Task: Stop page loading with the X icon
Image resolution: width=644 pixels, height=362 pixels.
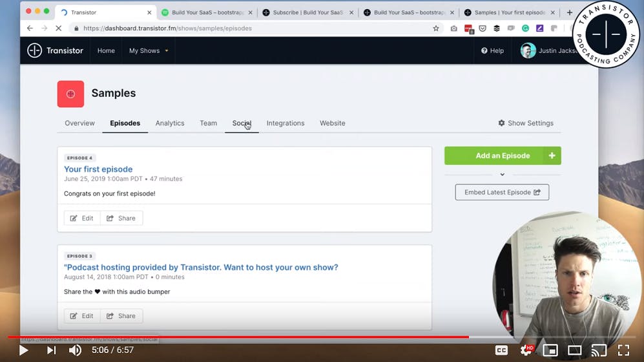Action: pos(58,28)
